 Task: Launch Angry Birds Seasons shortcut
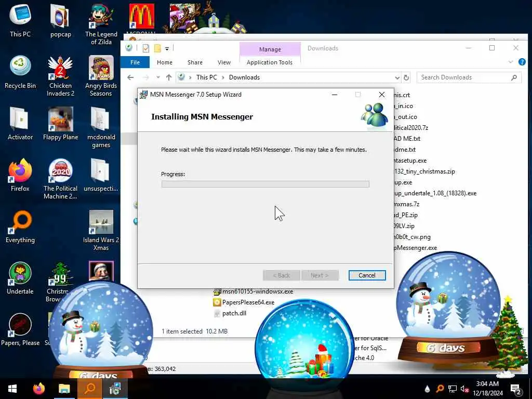click(x=101, y=76)
